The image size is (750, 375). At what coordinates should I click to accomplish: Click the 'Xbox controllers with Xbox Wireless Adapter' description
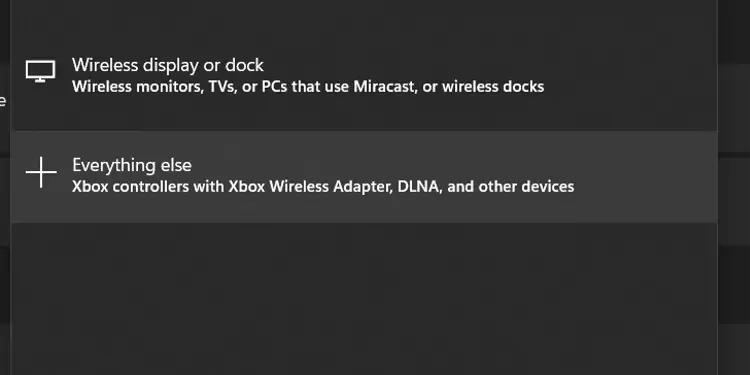pos(323,187)
